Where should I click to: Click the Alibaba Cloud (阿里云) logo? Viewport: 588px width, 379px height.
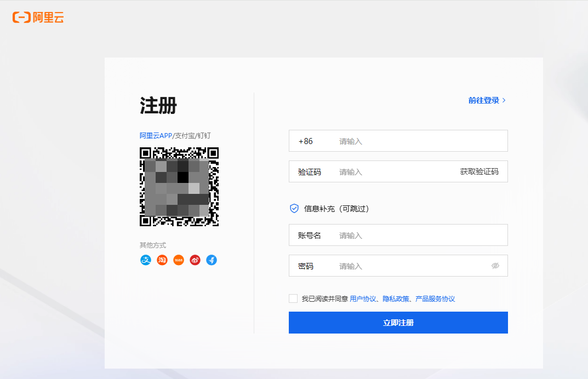tap(38, 17)
